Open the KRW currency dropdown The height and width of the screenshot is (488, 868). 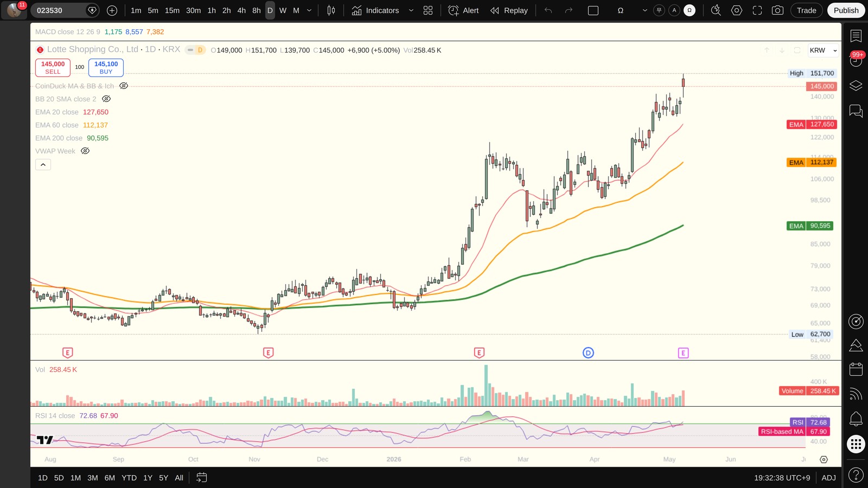pyautogui.click(x=824, y=50)
